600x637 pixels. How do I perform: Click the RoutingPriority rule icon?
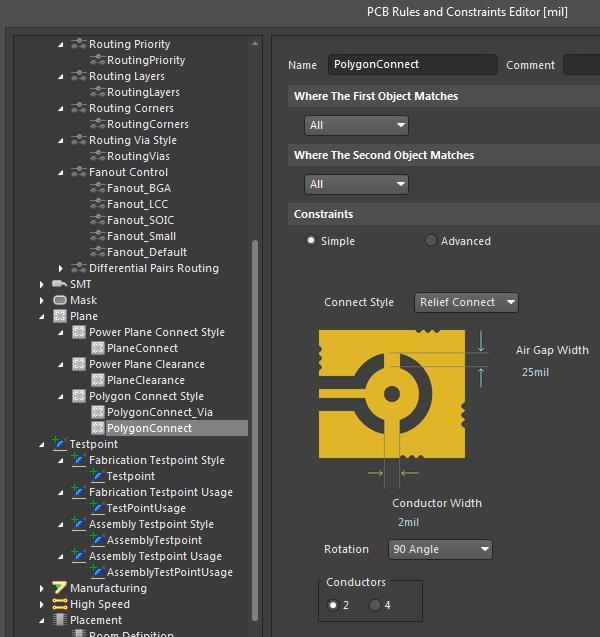(97, 60)
